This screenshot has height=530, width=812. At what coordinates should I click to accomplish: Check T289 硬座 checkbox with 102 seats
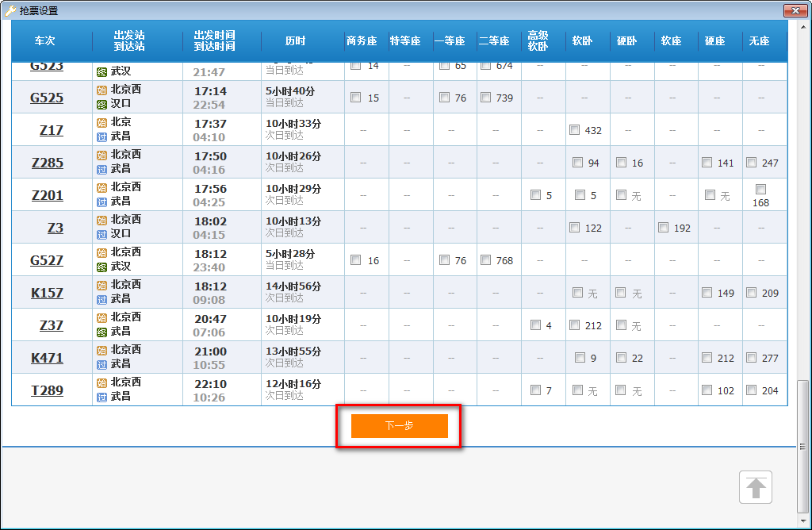[x=707, y=390]
